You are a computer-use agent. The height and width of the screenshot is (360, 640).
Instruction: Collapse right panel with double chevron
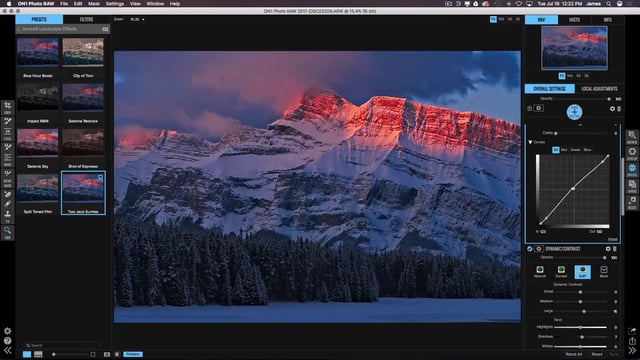[x=632, y=350]
